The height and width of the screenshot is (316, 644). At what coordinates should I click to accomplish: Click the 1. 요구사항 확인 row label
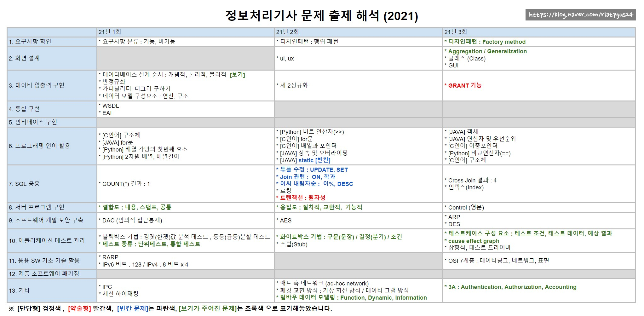[x=30, y=42]
